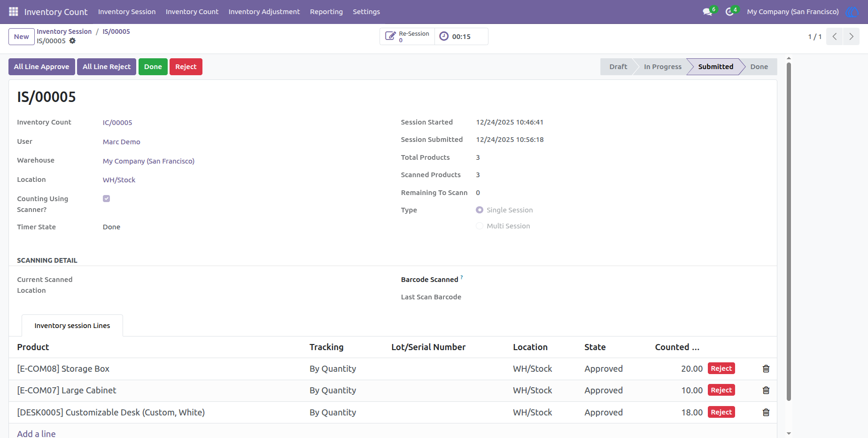Click All Line Approve button
This screenshot has width=868, height=438.
pyautogui.click(x=41, y=67)
